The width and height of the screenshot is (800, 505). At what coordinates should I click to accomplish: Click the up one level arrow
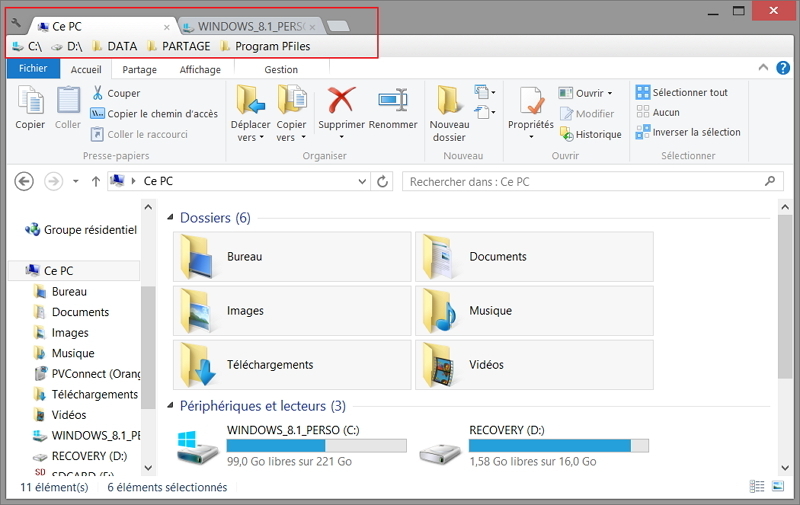95,181
